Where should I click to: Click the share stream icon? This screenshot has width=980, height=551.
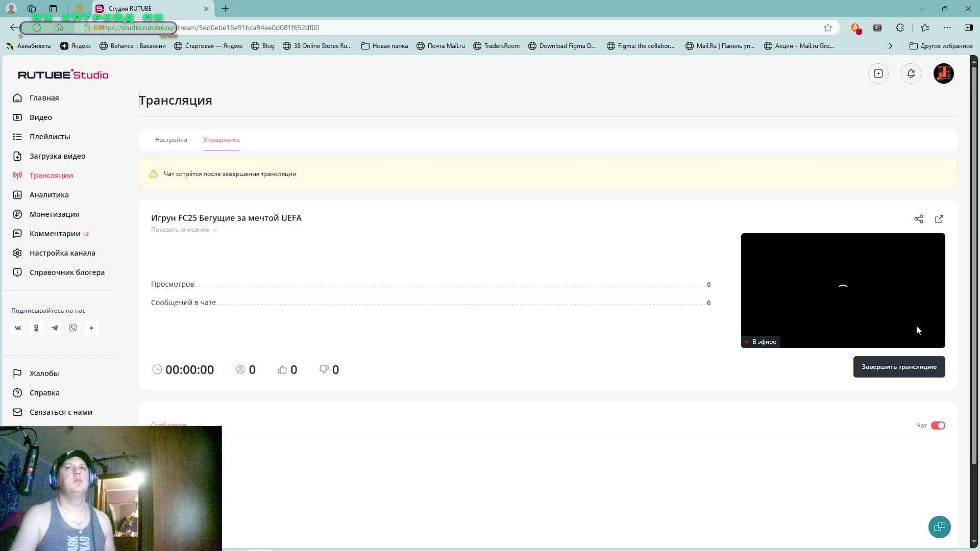pyautogui.click(x=918, y=219)
